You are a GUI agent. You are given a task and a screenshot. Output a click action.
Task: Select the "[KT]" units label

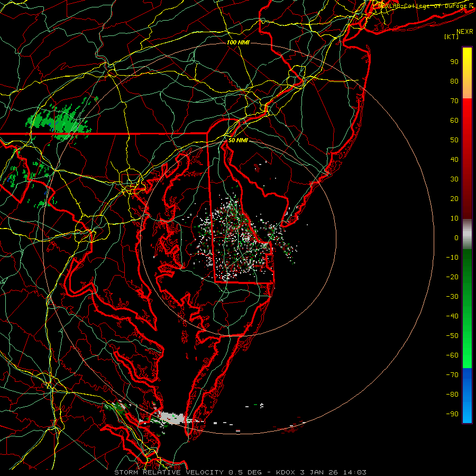pos(452,36)
